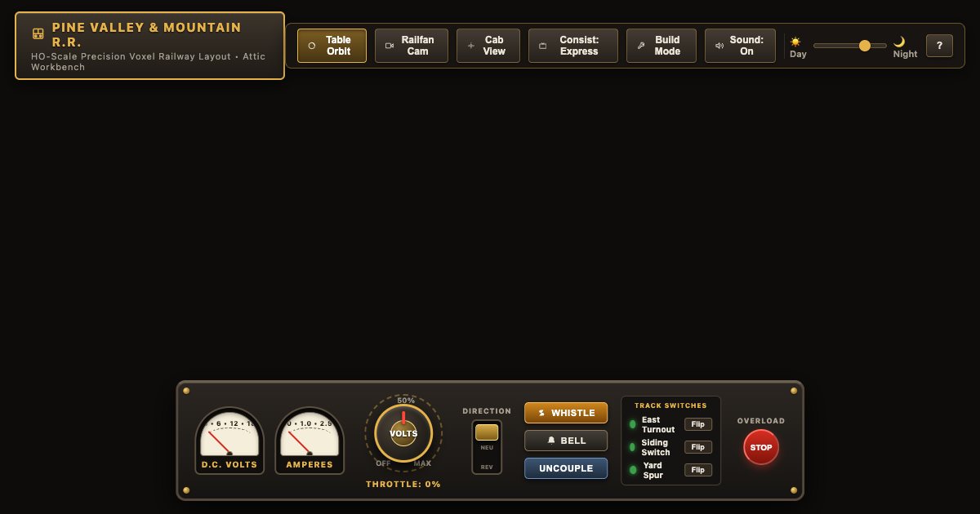Click the Amperes gauge
980x514 pixels.
pos(310,441)
